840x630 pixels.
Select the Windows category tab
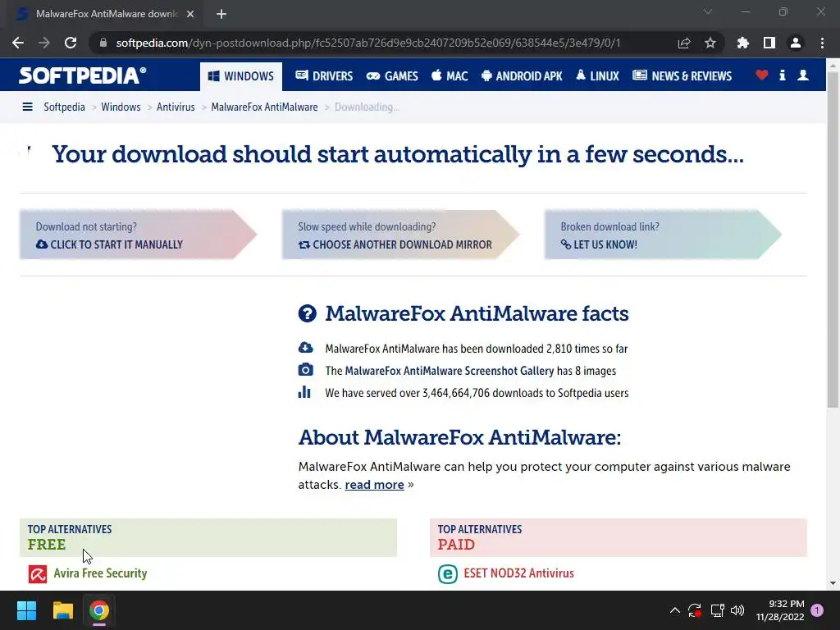click(x=241, y=76)
